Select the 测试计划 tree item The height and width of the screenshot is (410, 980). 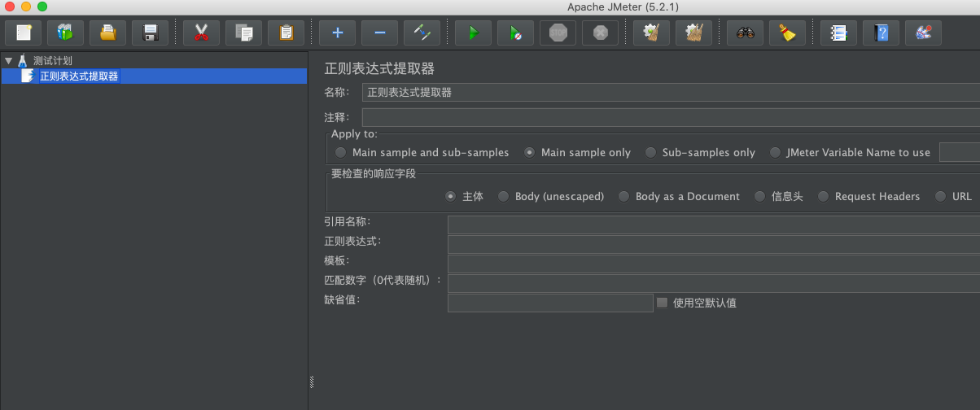pos(53,60)
